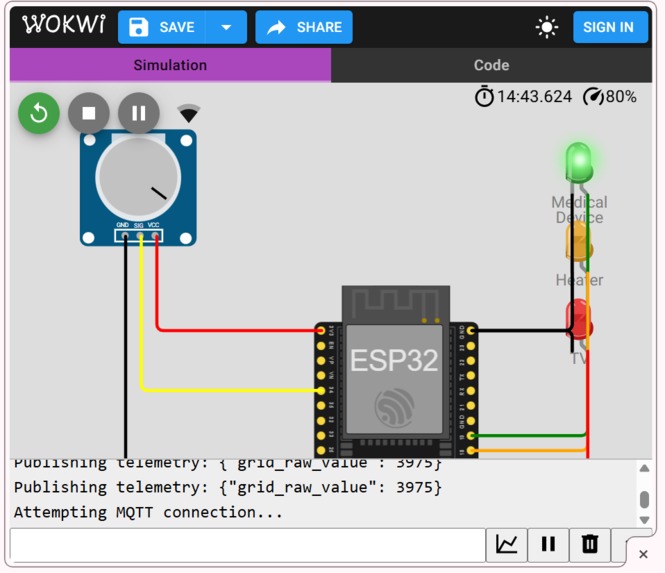Click serial monitor scroll up arrow
Image resolution: width=665 pixels, height=573 pixels.
click(x=645, y=468)
